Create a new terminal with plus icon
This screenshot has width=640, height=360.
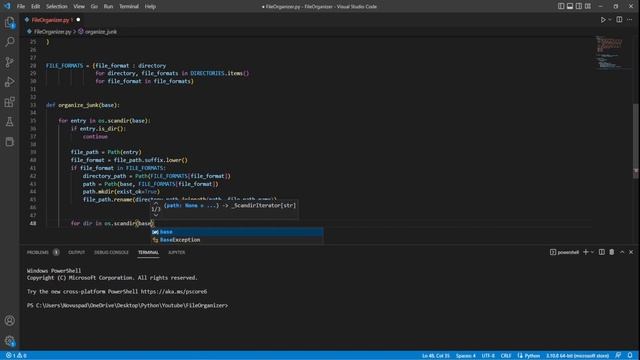click(x=586, y=252)
